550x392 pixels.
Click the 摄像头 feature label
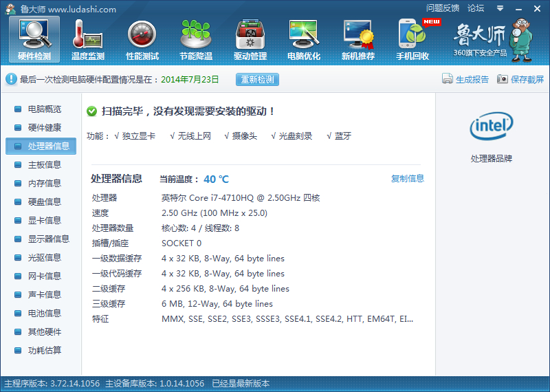pyautogui.click(x=244, y=136)
